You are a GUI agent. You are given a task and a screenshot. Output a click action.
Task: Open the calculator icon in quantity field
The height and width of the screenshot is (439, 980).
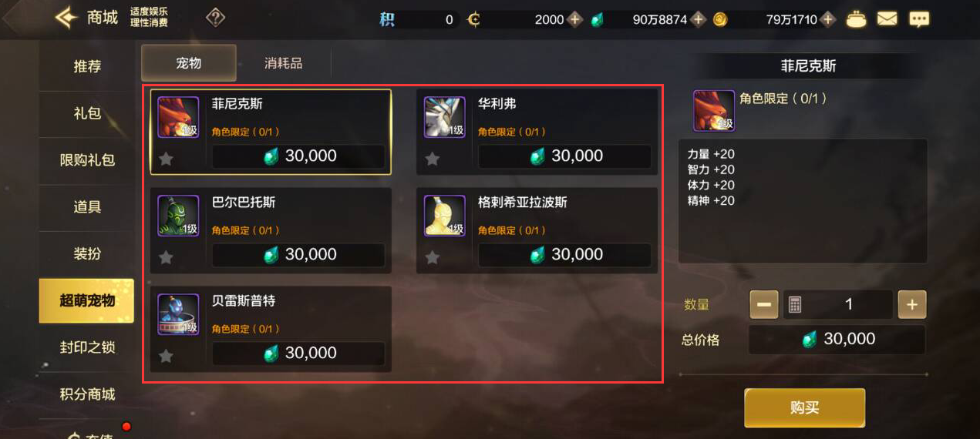795,304
